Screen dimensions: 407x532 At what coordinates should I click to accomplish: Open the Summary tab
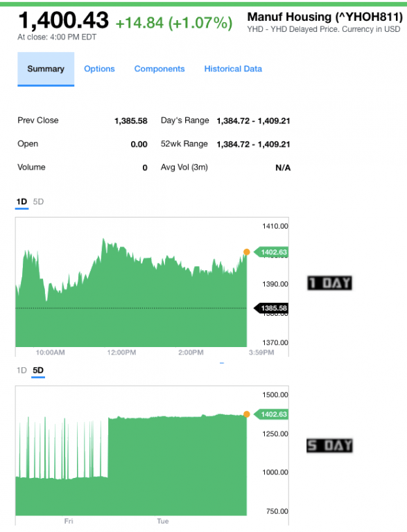46,69
